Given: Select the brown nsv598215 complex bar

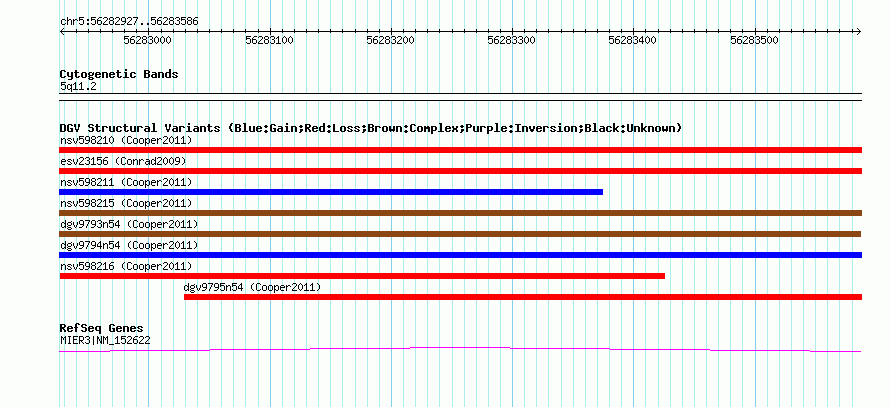Looking at the screenshot, I should (460, 213).
